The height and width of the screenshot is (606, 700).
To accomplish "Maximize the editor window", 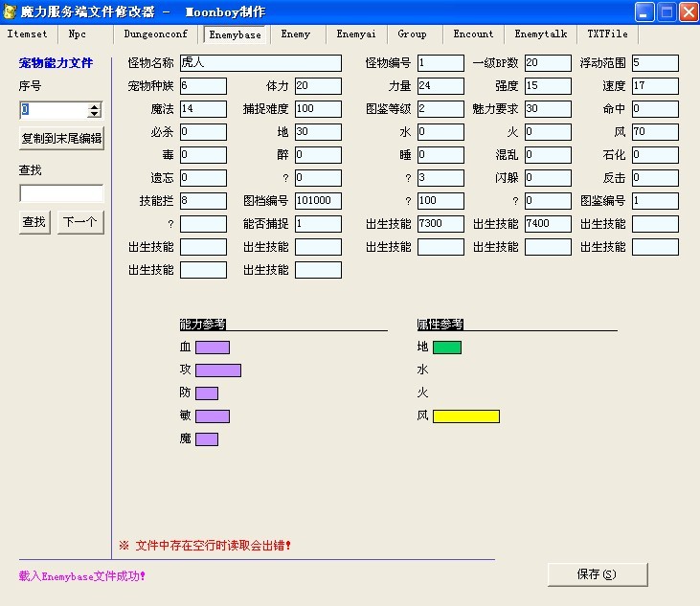I will point(666,12).
